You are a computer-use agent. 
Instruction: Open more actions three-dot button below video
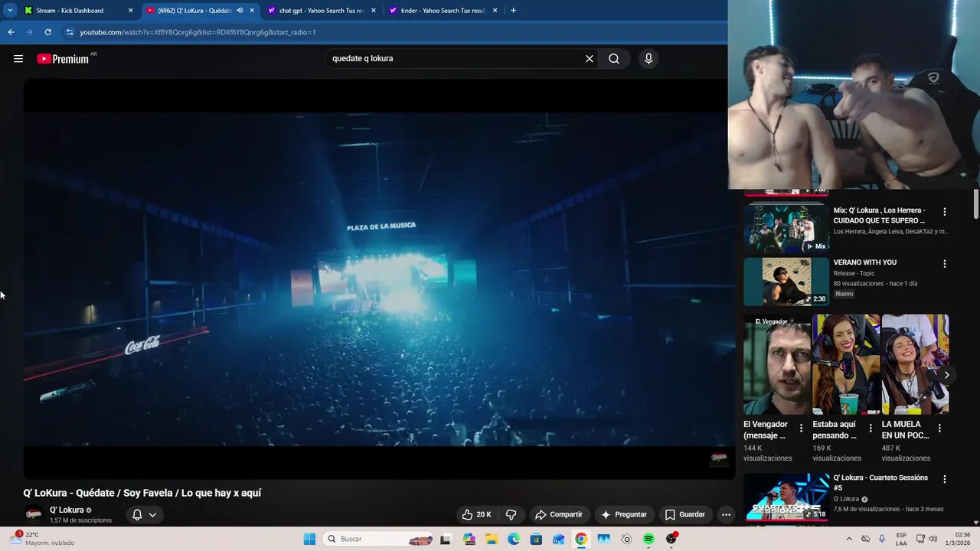[726, 514]
